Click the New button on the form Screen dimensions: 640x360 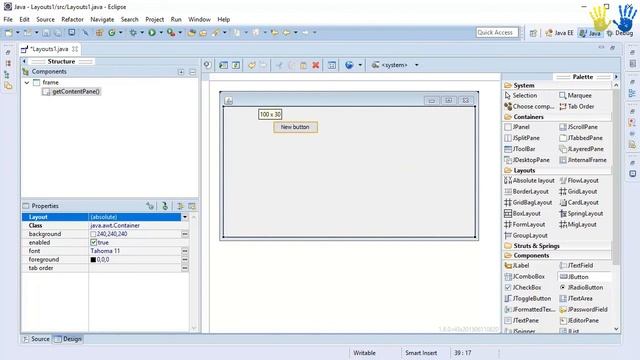[x=295, y=127]
